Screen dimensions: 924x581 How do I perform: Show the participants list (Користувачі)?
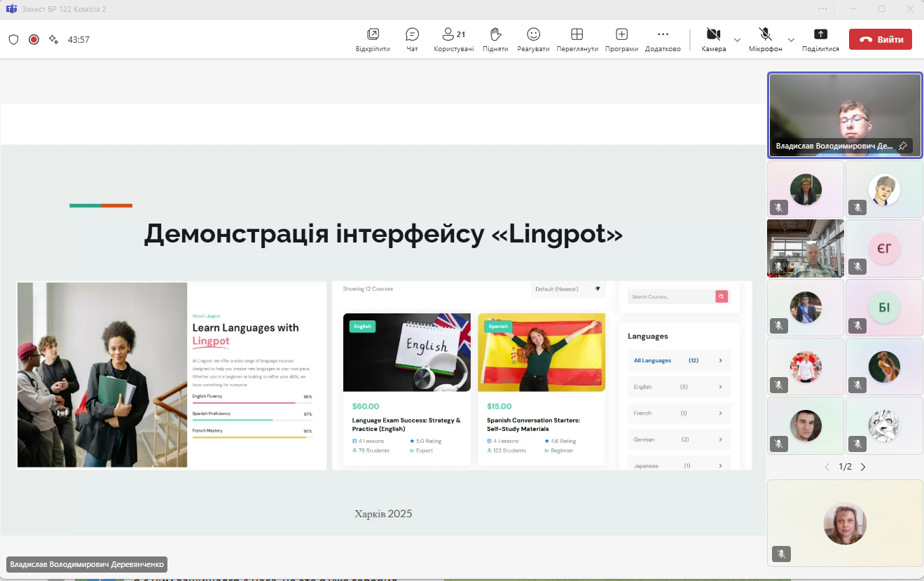[453, 39]
